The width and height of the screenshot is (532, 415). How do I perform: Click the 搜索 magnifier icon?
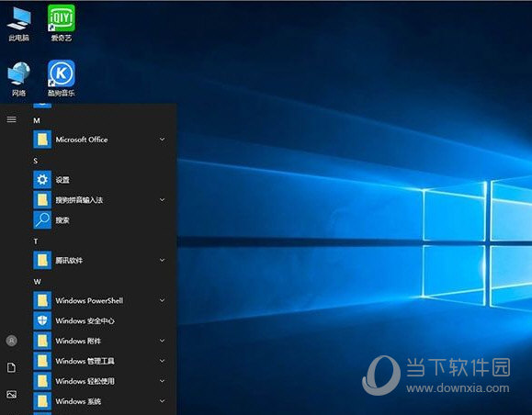42,220
